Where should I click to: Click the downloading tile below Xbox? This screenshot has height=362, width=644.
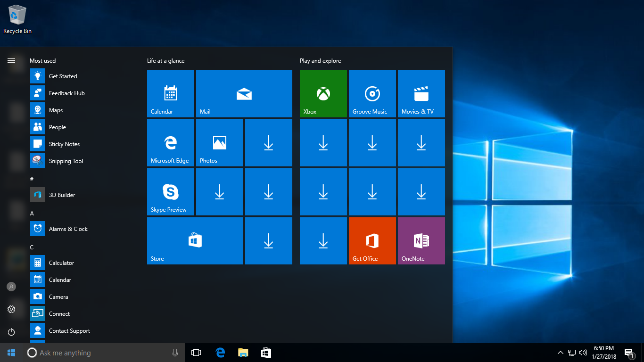point(323,143)
